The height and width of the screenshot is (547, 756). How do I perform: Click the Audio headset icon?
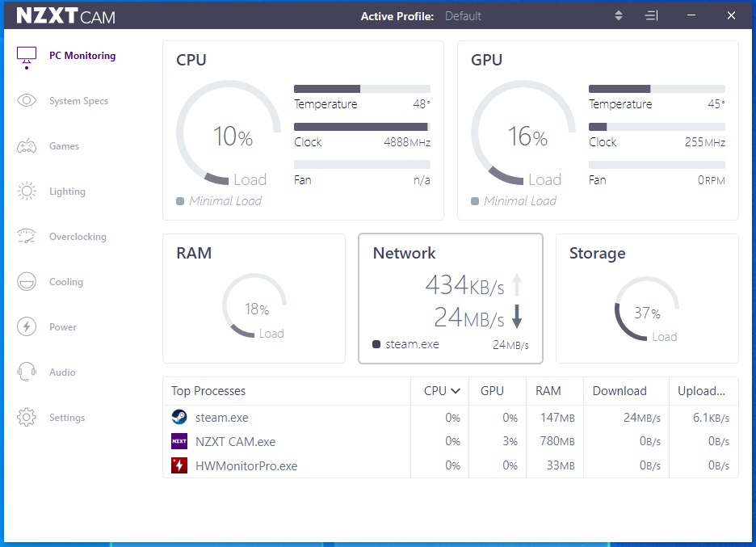(x=27, y=372)
